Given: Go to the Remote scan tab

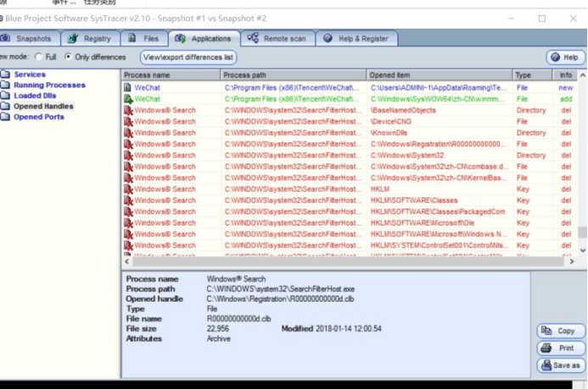Looking at the screenshot, I should (277, 39).
